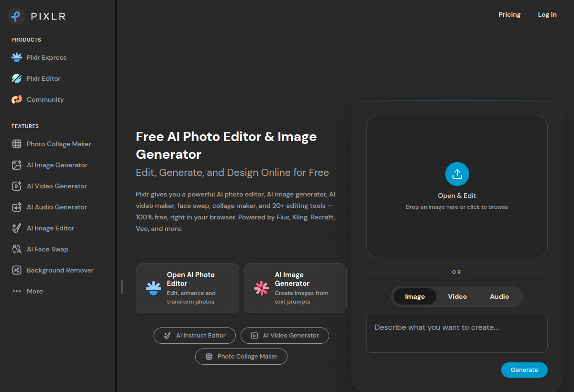Click the AI Image Generator sidebar icon

pyautogui.click(x=17, y=165)
